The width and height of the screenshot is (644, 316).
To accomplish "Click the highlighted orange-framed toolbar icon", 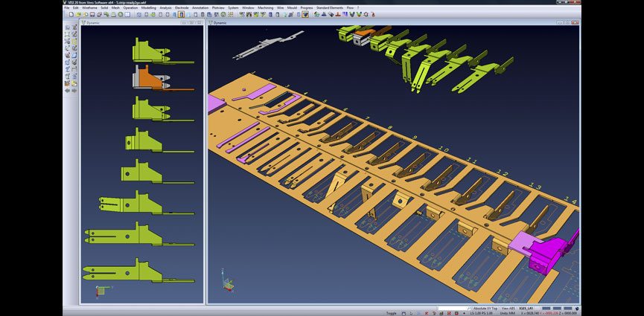I will tap(182, 14).
